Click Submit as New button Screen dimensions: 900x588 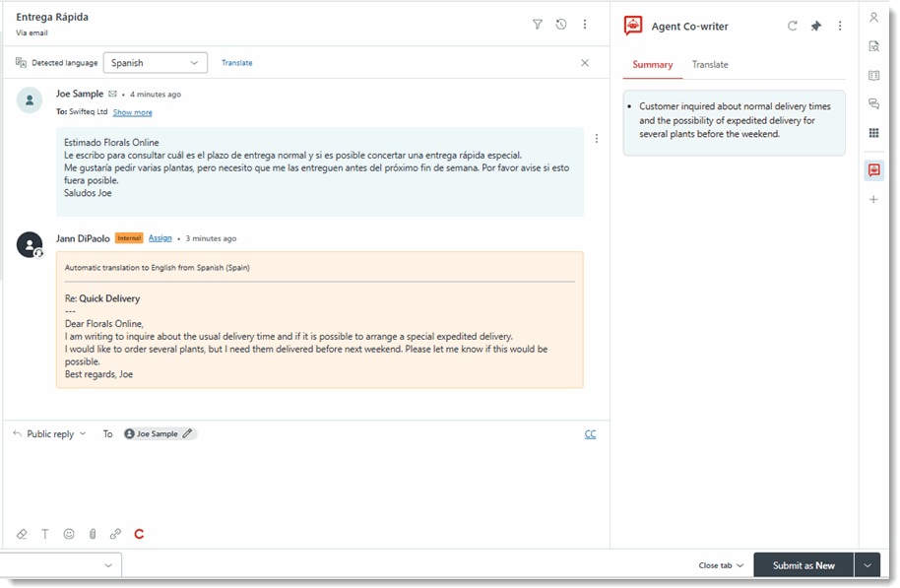pos(804,565)
